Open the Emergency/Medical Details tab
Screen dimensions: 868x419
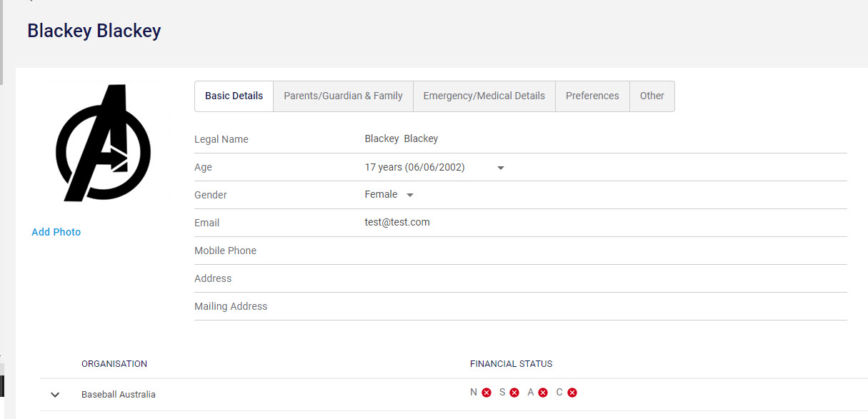point(484,96)
